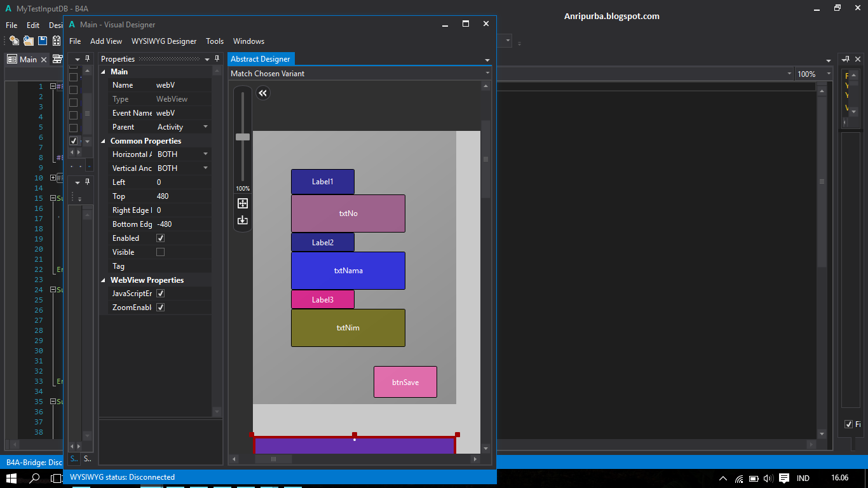Click the new file icon in B4A toolbar
Image resolution: width=868 pixels, height=488 pixels.
click(x=14, y=41)
